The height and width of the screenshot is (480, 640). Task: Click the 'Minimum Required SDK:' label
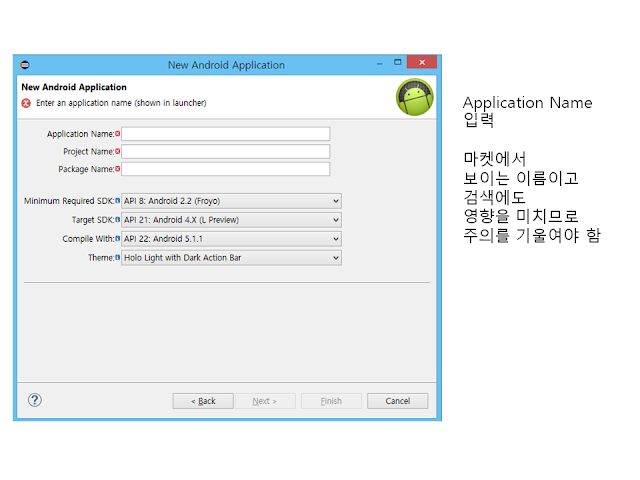69,201
